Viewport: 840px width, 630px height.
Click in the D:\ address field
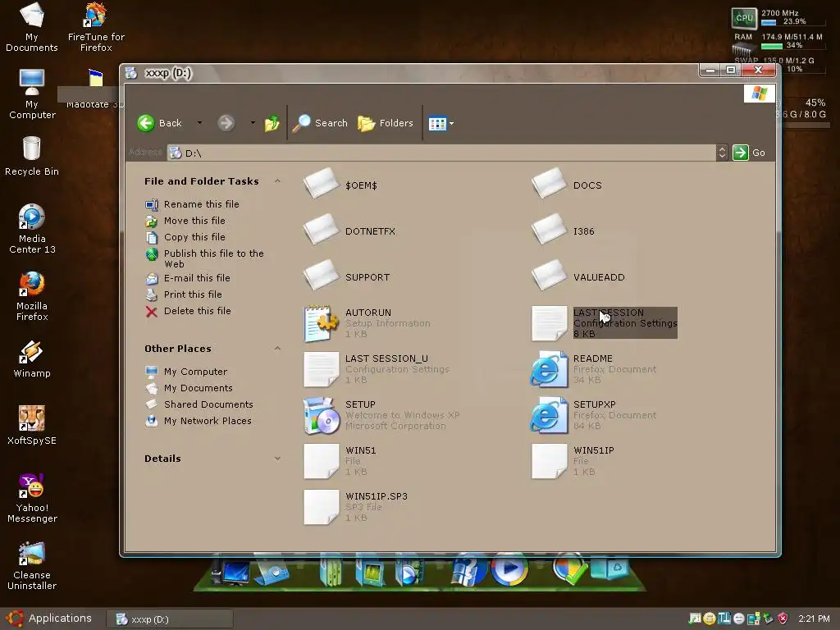pyautogui.click(x=442, y=153)
